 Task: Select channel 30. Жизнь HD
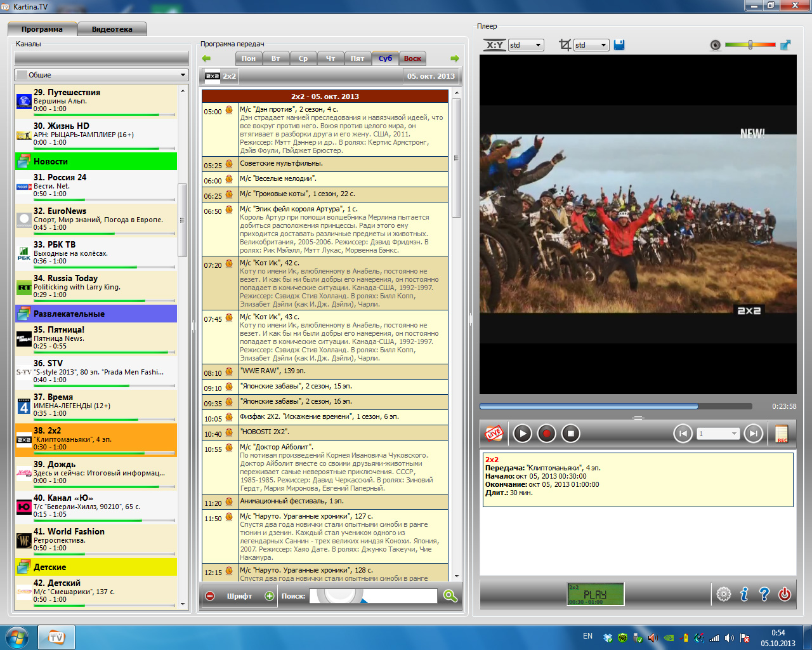[x=96, y=134]
